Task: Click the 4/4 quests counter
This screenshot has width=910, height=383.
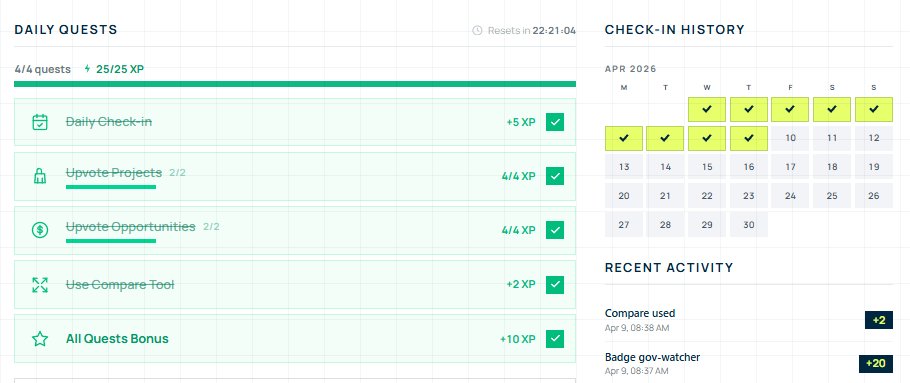Action: click(42, 69)
